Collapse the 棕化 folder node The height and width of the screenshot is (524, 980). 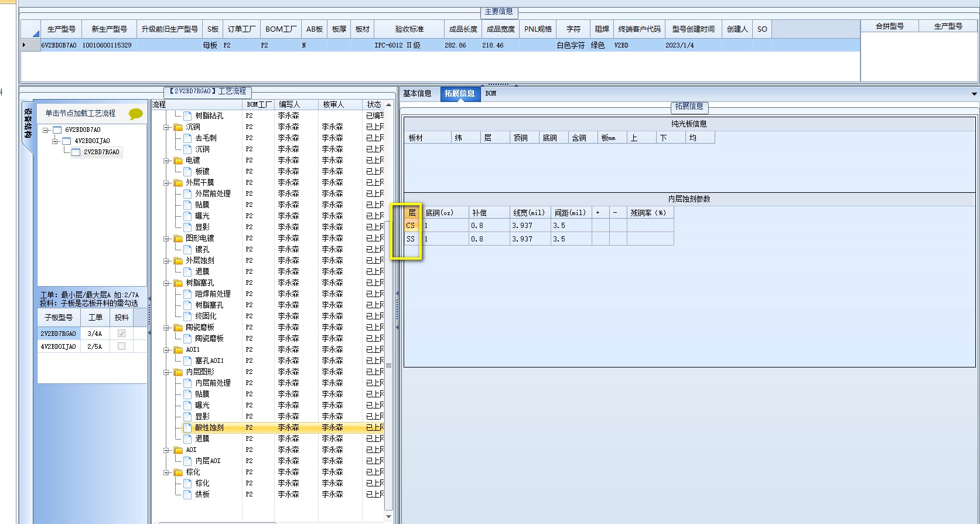pos(166,472)
